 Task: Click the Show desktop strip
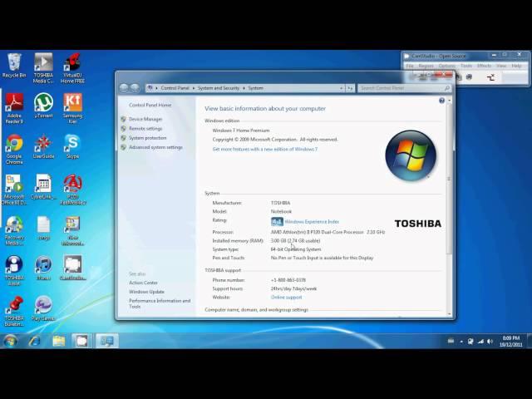tap(530, 341)
